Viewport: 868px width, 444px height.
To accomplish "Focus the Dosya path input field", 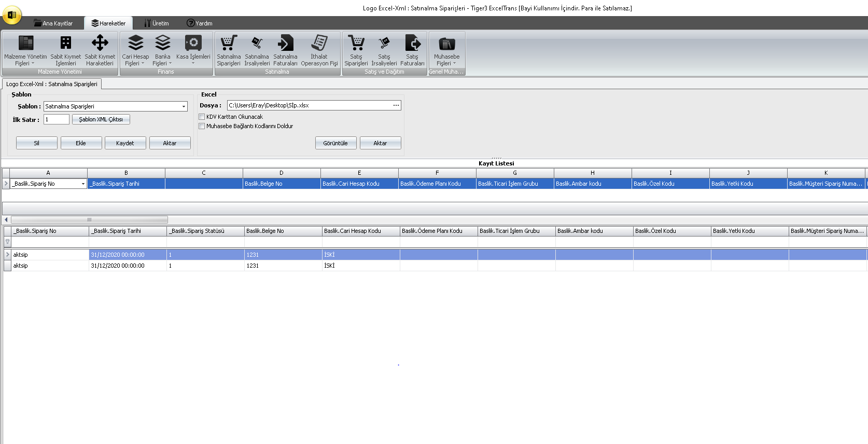I will point(310,105).
